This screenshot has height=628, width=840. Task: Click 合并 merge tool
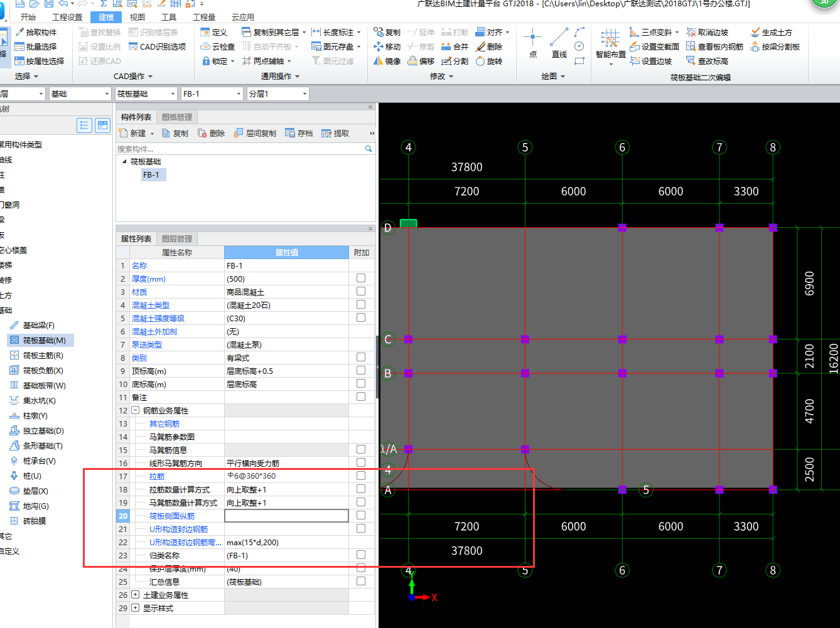pos(455,46)
